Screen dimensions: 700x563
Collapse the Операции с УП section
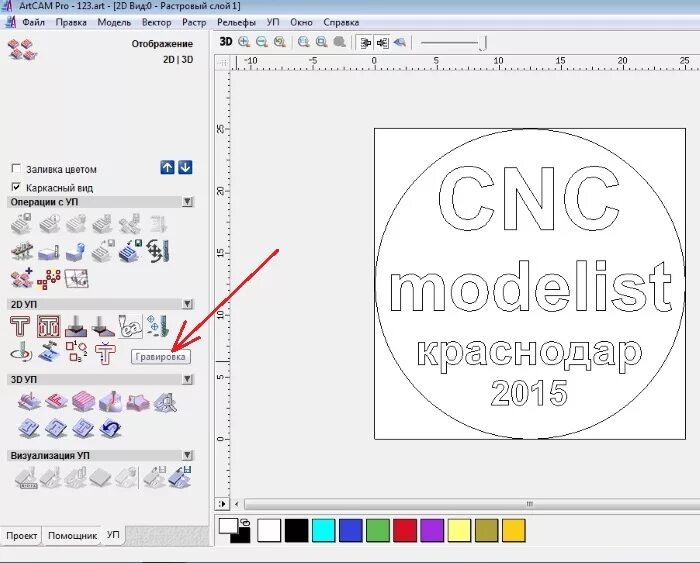pos(188,202)
